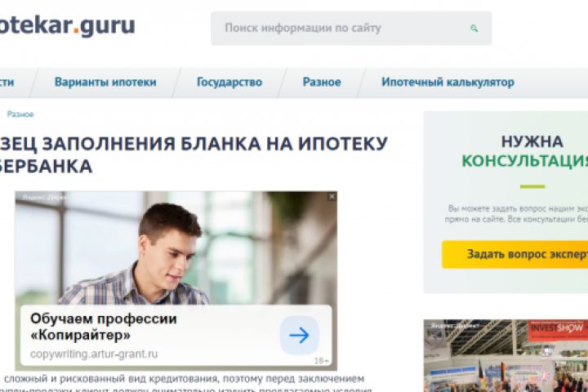This screenshot has width=588, height=392.
Task: Focus the site search input field
Action: 351,29
